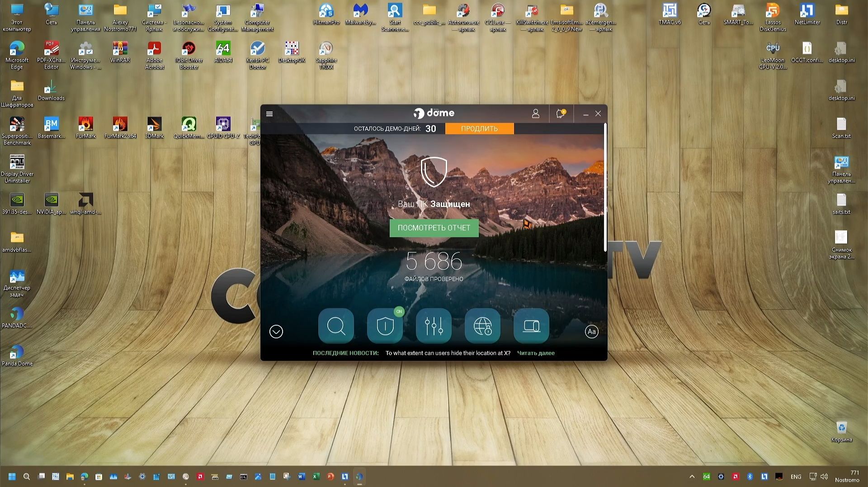The height and width of the screenshot is (487, 868).
Task: Select the Eassos DiskGenius desktop icon
Action: 773,17
